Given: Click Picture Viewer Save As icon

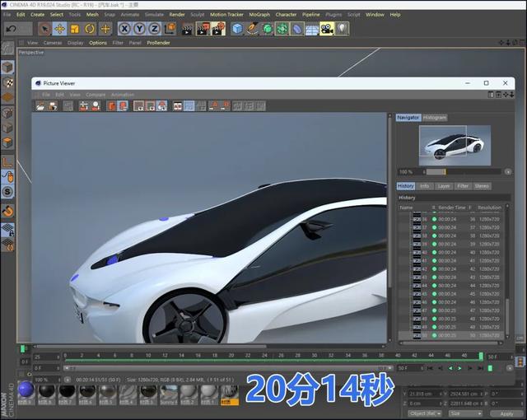Looking at the screenshot, I should 53,106.
